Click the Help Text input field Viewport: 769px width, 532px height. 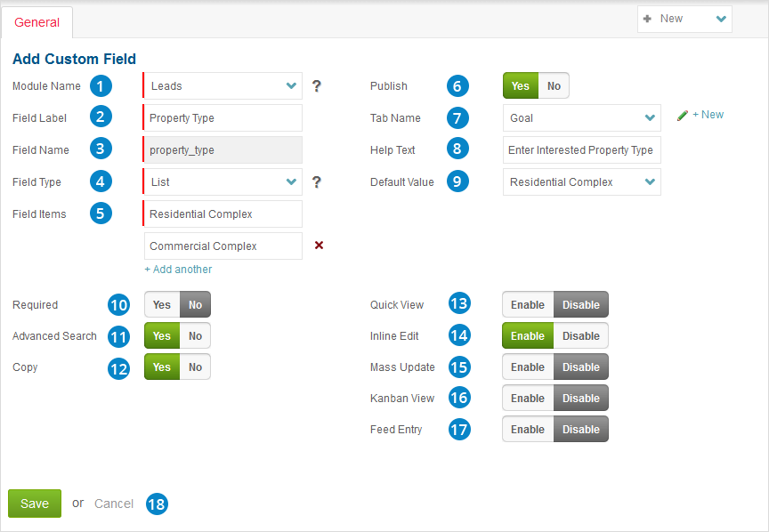tap(582, 150)
